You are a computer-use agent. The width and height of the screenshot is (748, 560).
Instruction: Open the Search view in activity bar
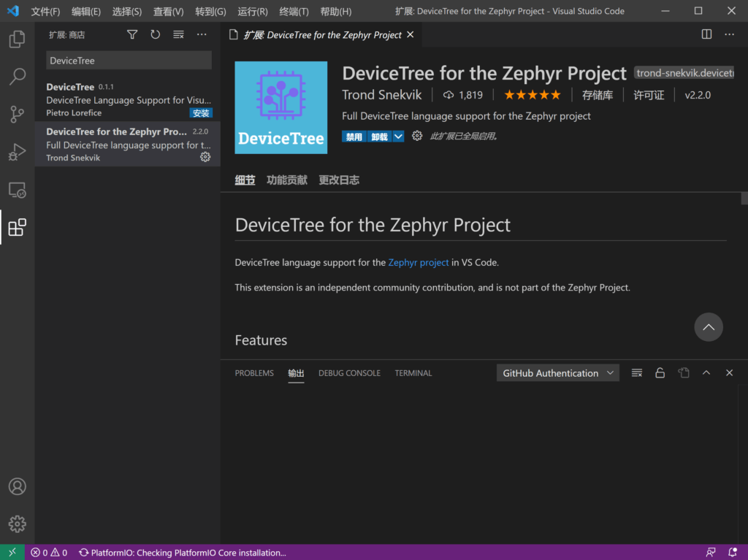(18, 77)
